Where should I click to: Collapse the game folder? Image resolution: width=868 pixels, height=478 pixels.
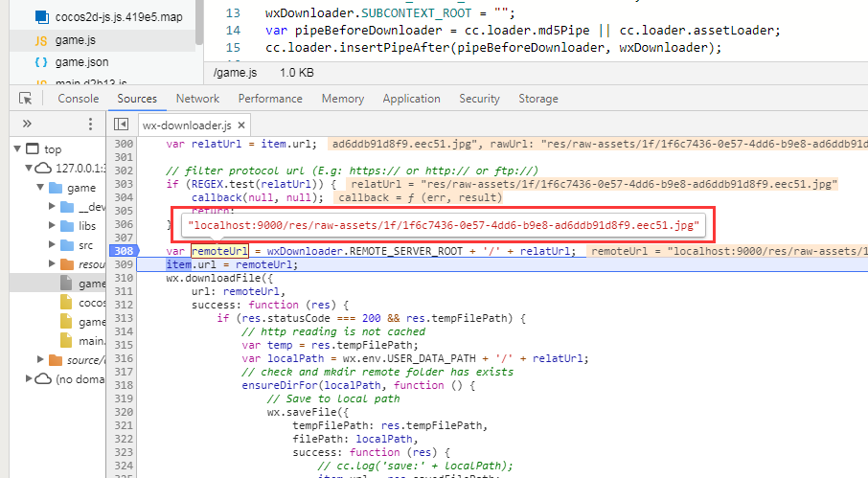point(40,188)
